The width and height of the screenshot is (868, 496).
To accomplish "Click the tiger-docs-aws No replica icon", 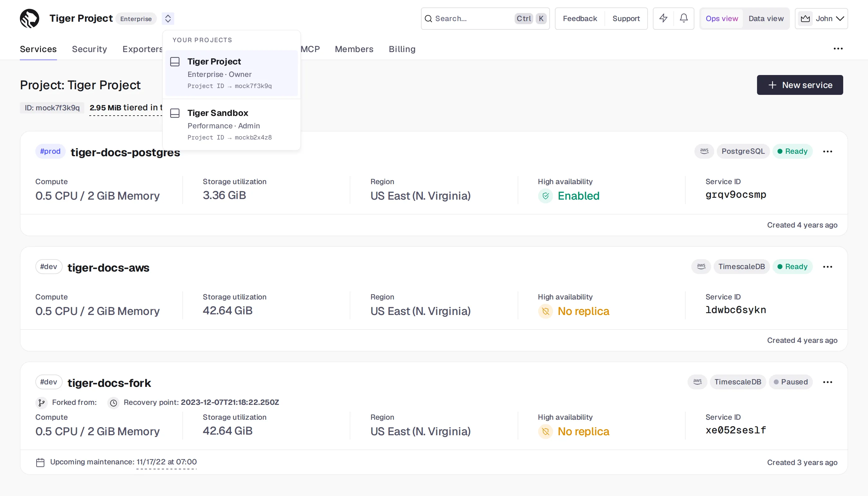I will pos(545,311).
